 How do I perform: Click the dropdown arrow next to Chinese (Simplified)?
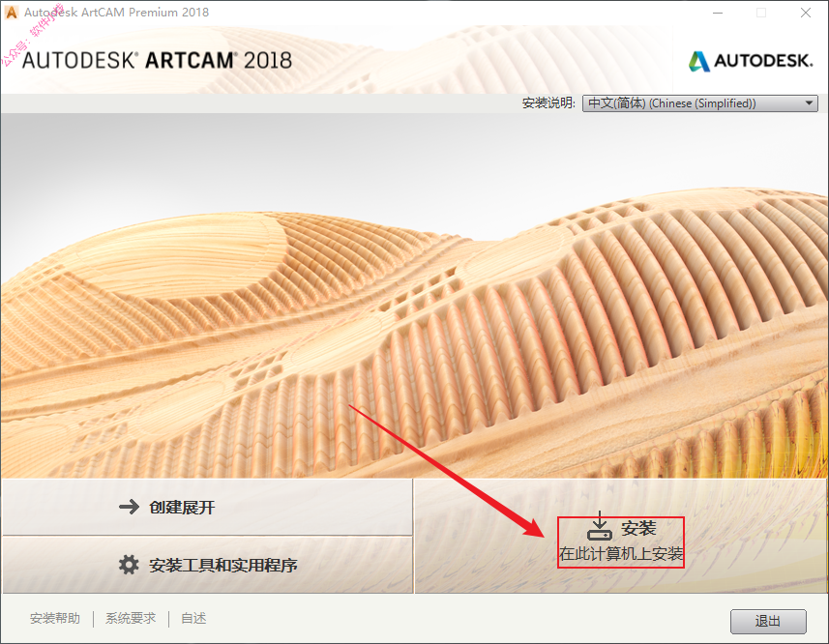click(x=809, y=103)
